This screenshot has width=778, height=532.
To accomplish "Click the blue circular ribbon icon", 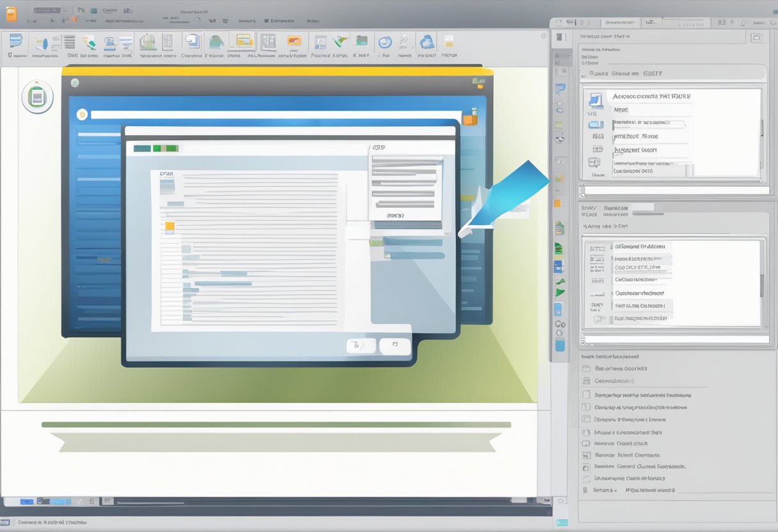I will 385,42.
